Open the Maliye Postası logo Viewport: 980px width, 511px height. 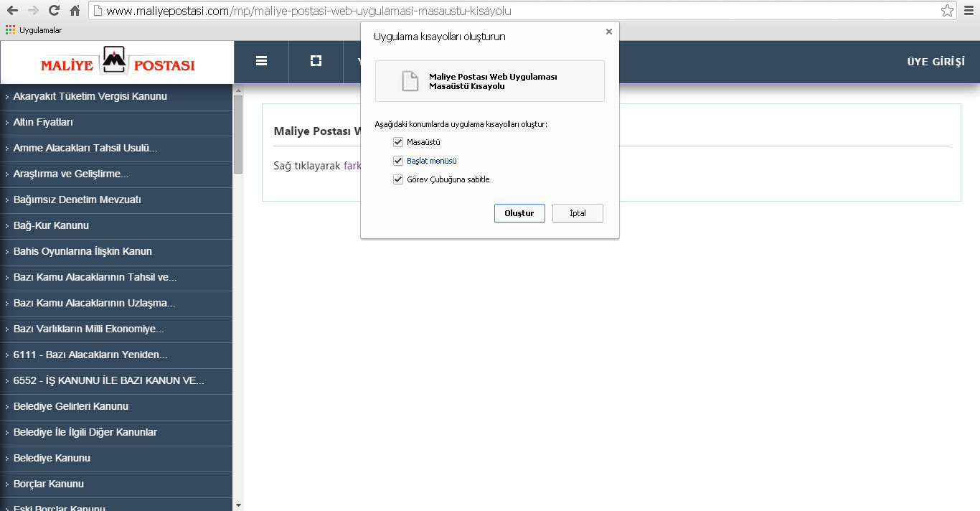click(x=118, y=62)
